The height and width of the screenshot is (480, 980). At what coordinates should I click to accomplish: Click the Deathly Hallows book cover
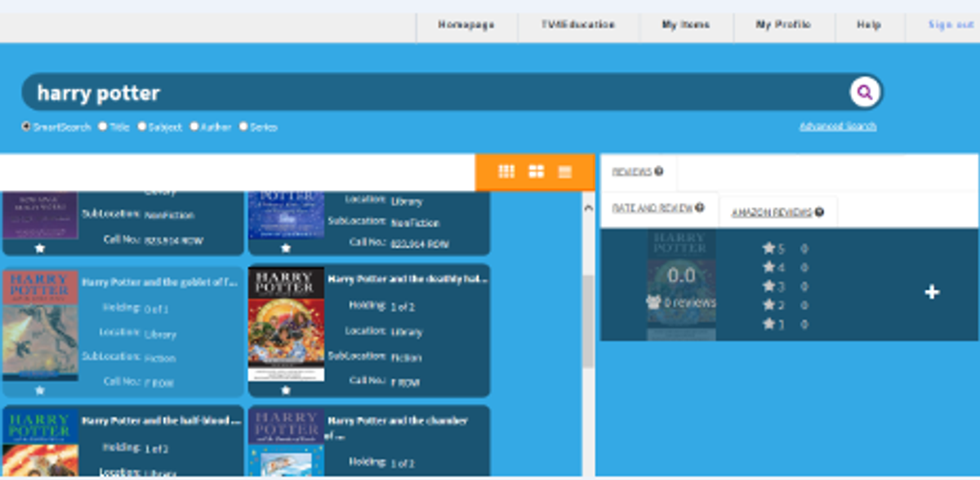[x=286, y=324]
